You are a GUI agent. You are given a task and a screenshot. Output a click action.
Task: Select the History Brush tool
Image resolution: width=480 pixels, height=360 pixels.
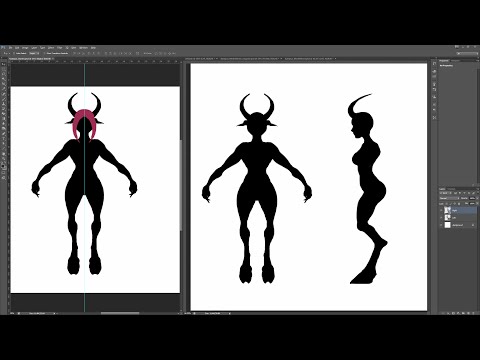click(x=4, y=109)
